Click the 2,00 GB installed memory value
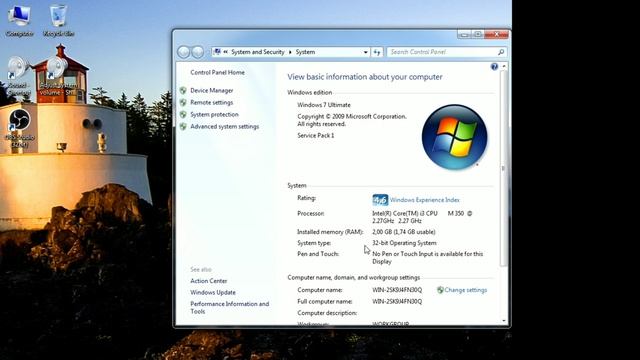 click(x=404, y=232)
